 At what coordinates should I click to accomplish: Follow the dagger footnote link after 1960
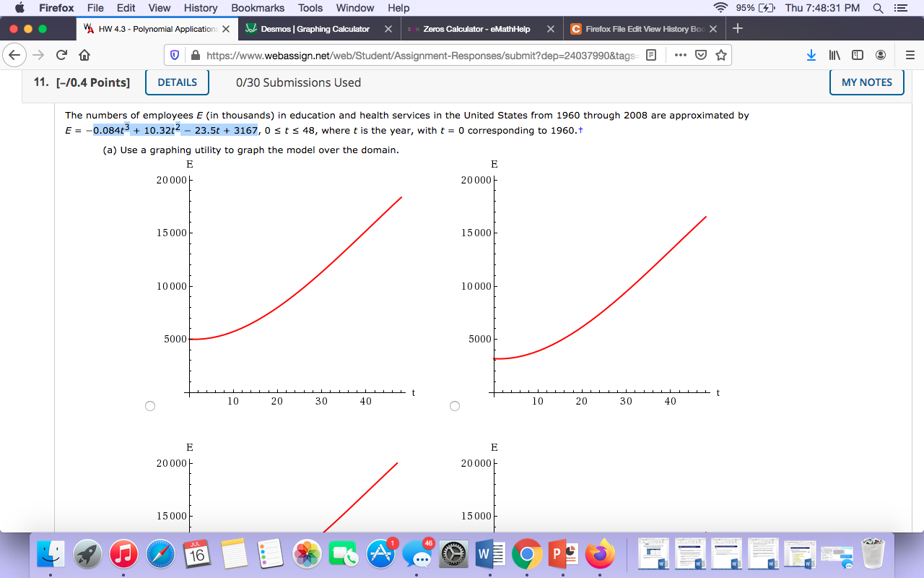point(580,129)
